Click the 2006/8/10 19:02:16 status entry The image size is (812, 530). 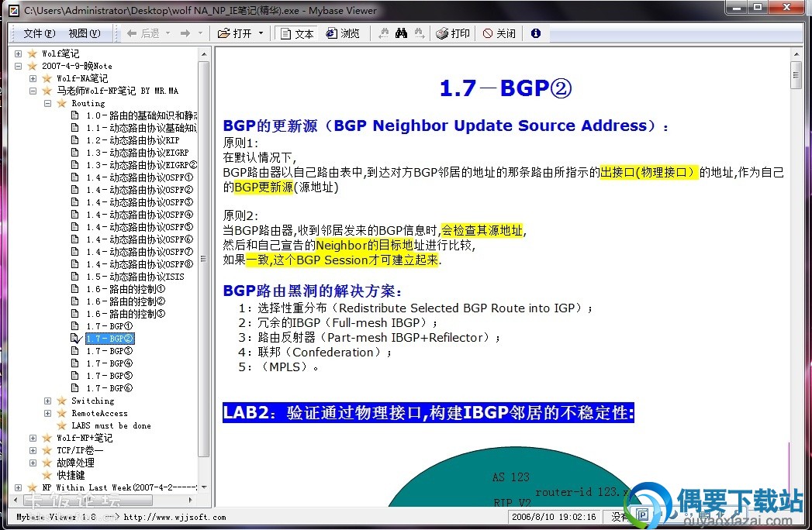click(x=554, y=517)
